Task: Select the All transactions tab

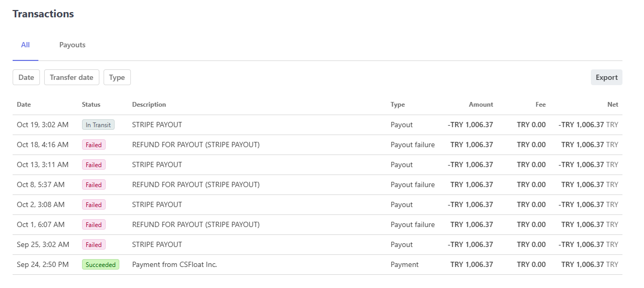Action: pyautogui.click(x=25, y=45)
